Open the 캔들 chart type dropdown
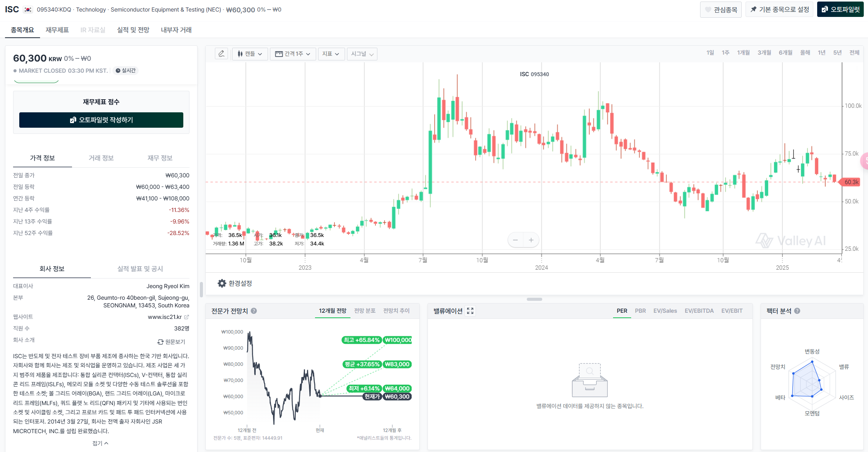868x452 pixels. point(250,54)
